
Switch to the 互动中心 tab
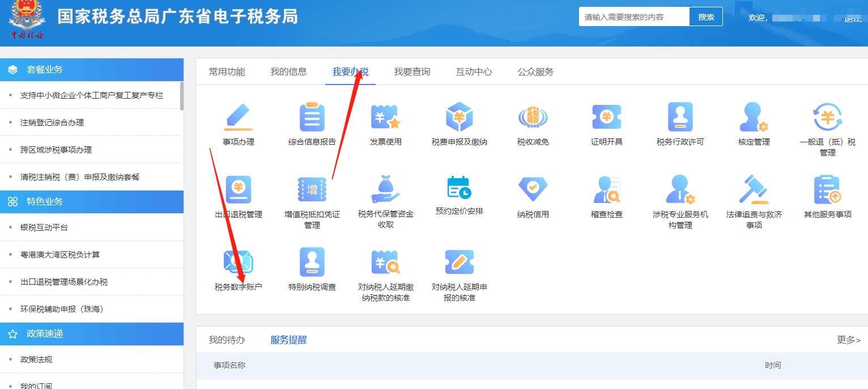[473, 71]
